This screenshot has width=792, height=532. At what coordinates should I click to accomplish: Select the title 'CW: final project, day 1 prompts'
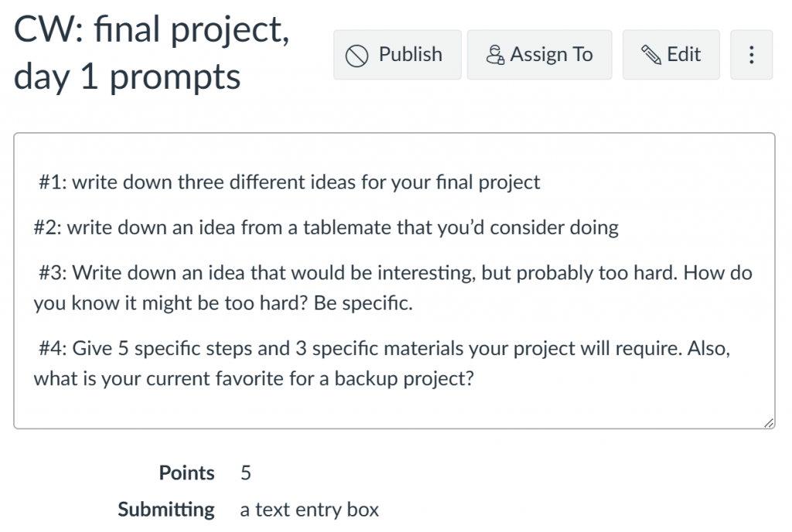click(x=152, y=53)
